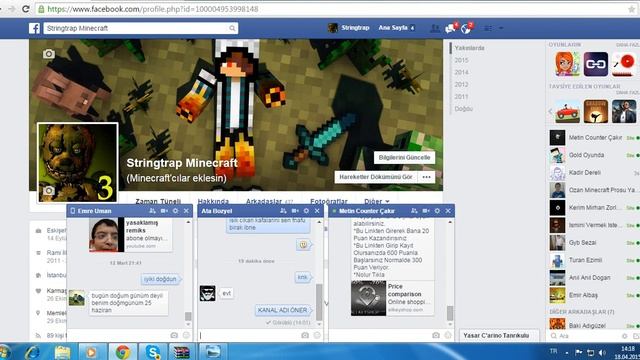The height and width of the screenshot is (360, 640).
Task: Open chat with Turan Ezimli
Action: click(x=594, y=260)
